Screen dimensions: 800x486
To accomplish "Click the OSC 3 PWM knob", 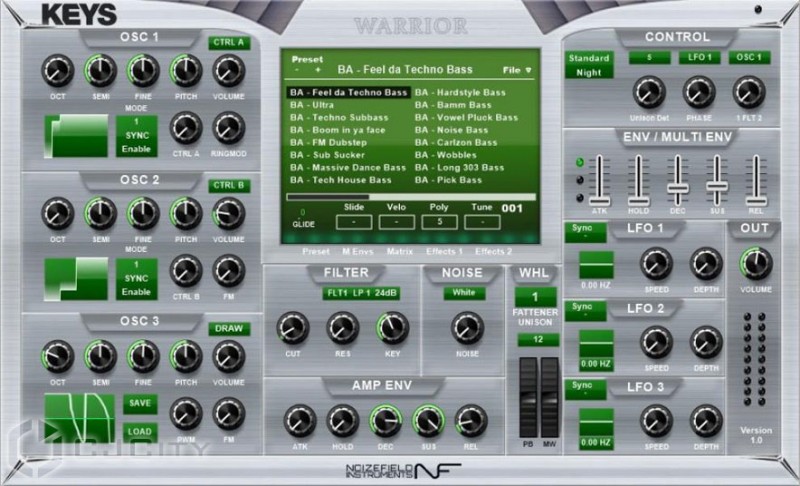I will (186, 414).
